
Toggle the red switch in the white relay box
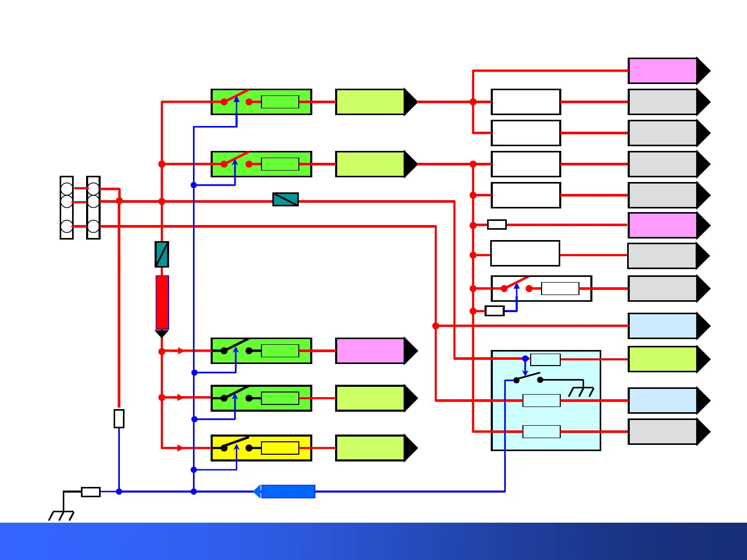point(516,285)
